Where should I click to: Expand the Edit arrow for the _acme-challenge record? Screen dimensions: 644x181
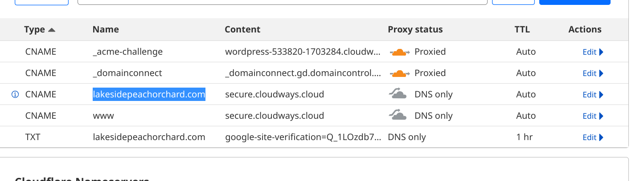point(601,52)
